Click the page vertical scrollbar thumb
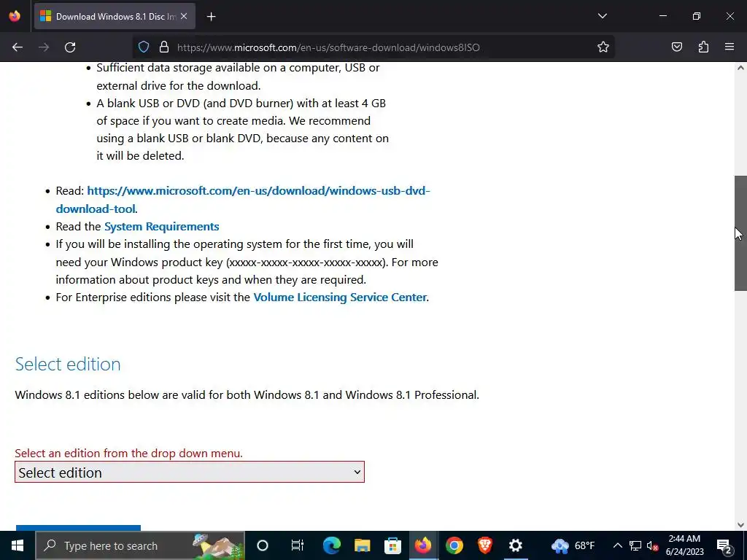Image resolution: width=747 pixels, height=560 pixels. click(x=740, y=233)
